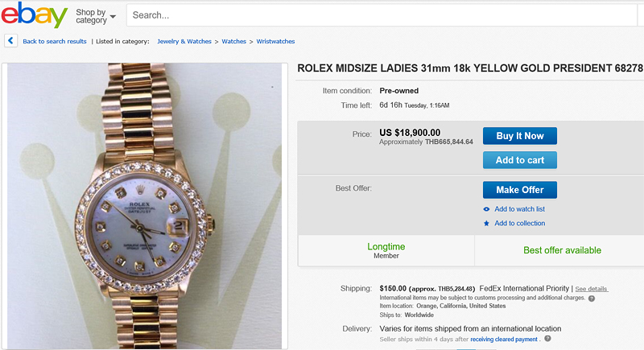Open the Wristwatches breadcrumb link
This screenshot has width=644, height=350.
pos(275,41)
